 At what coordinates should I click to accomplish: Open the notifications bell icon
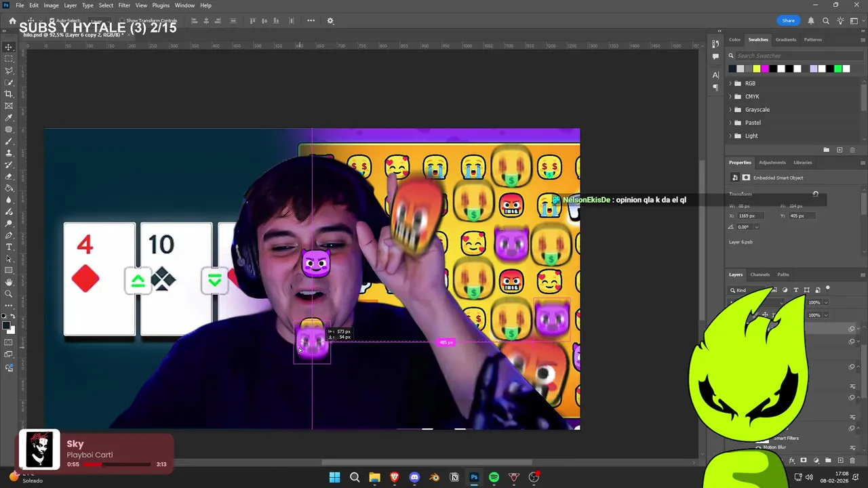pyautogui.click(x=810, y=20)
